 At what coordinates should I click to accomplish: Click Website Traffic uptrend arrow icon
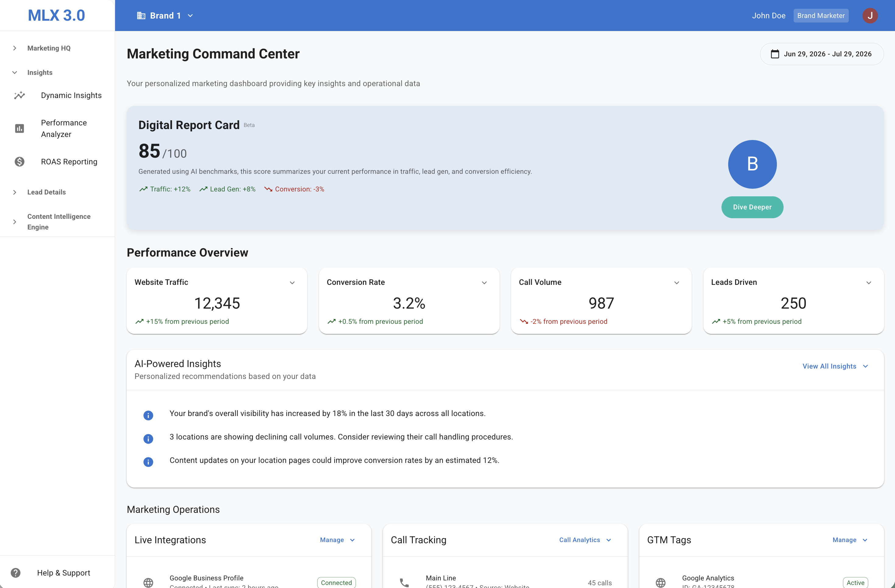[139, 321]
